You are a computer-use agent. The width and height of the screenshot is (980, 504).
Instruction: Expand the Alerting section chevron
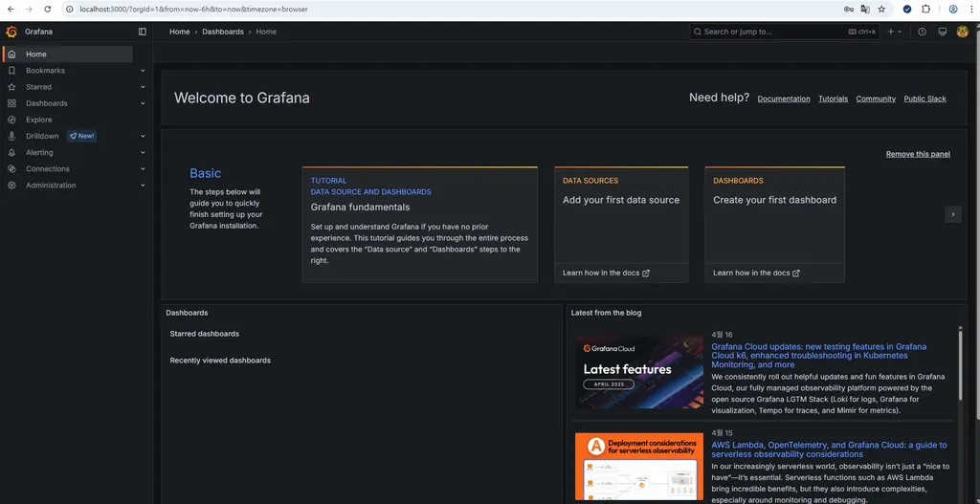(144, 152)
